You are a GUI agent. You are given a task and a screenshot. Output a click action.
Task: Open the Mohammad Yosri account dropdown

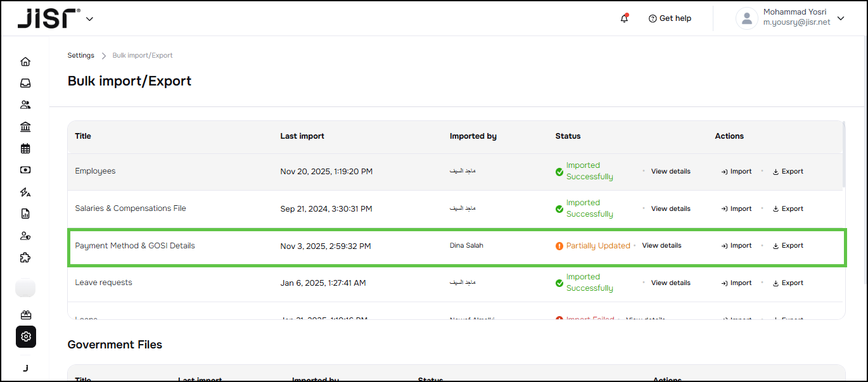(840, 18)
